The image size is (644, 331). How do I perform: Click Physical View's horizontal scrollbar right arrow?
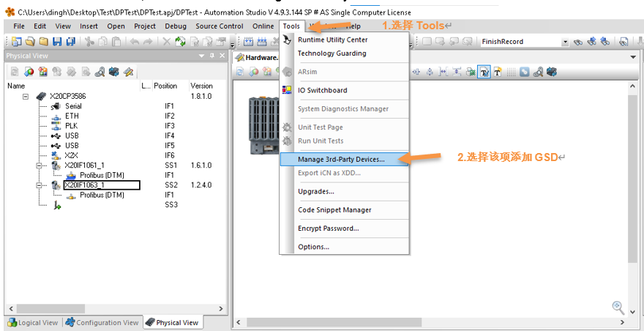point(220,308)
